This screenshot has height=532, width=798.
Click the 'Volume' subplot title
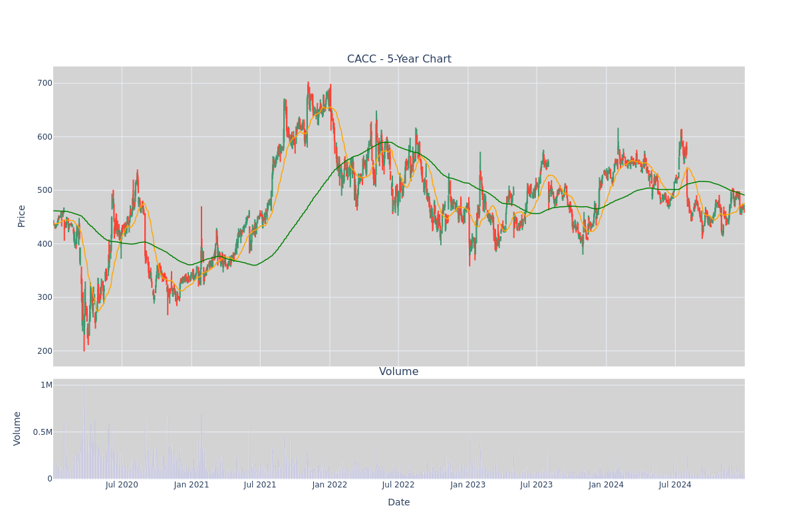pos(399,372)
